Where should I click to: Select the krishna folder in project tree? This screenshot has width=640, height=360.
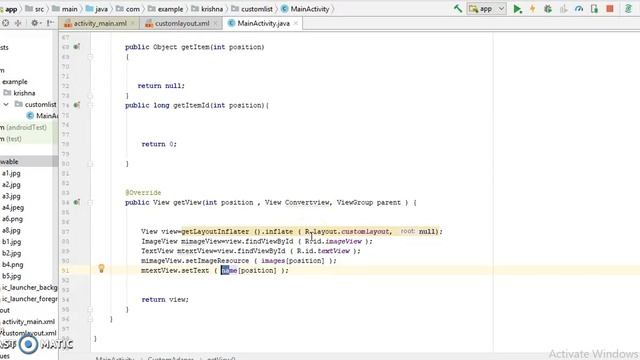click(20, 93)
